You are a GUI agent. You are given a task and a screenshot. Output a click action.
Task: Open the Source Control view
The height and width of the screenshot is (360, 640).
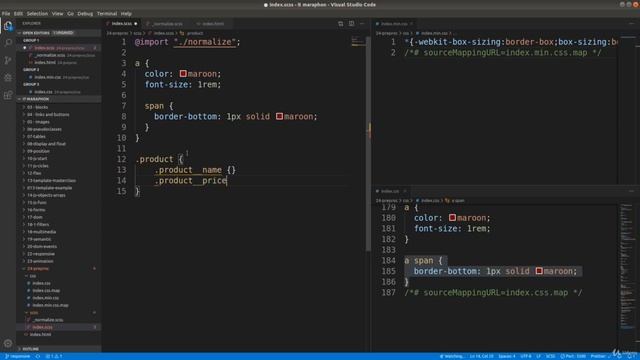point(8,60)
